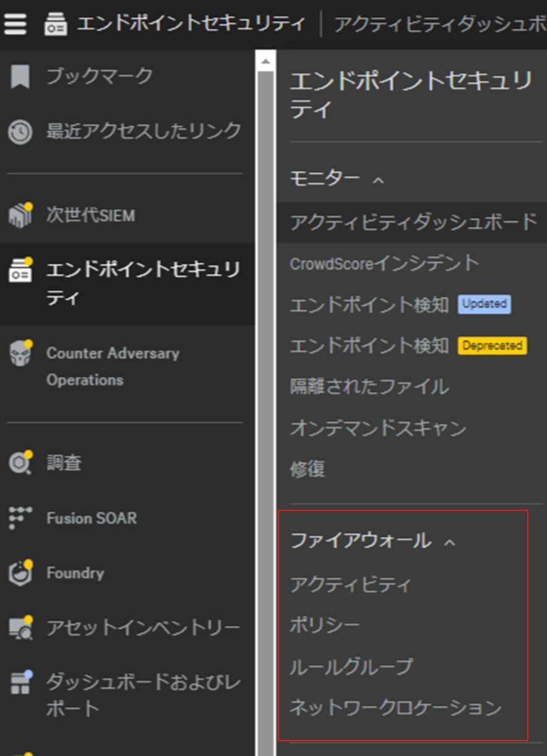Click top bar アクティビティダッシュボ breadcrumb
Screen dimensions: 547x756
pos(441,24)
